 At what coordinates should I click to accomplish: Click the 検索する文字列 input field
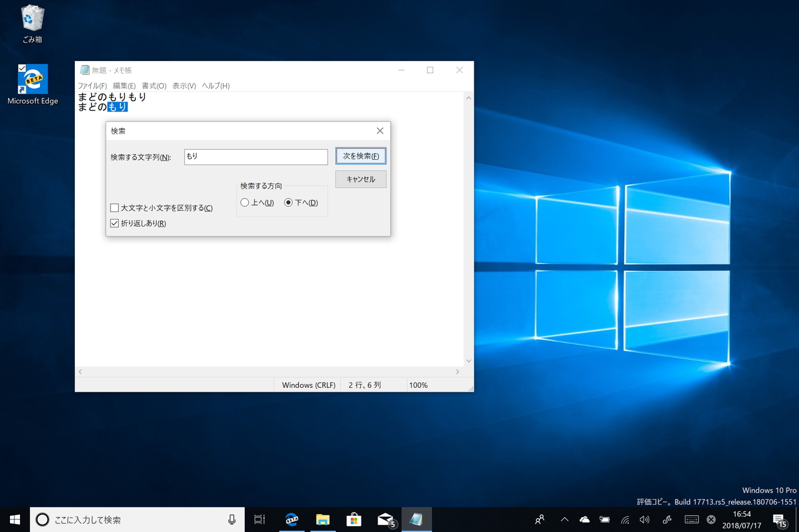[256, 157]
